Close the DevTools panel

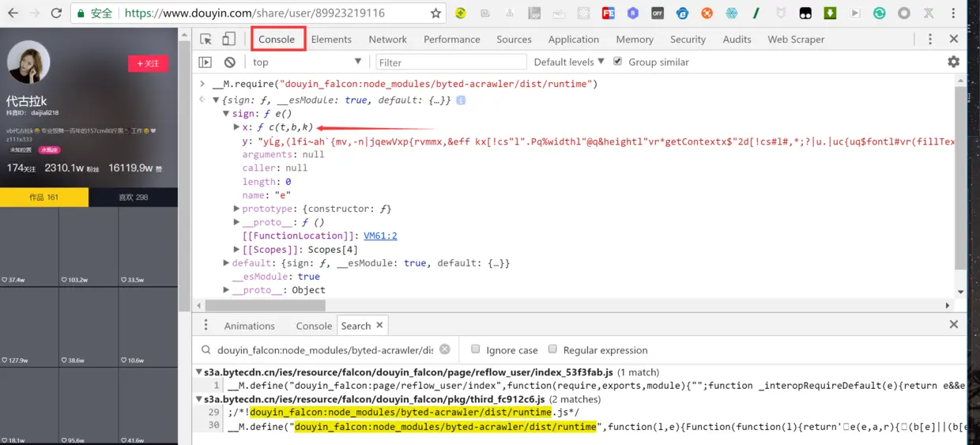pyautogui.click(x=954, y=39)
